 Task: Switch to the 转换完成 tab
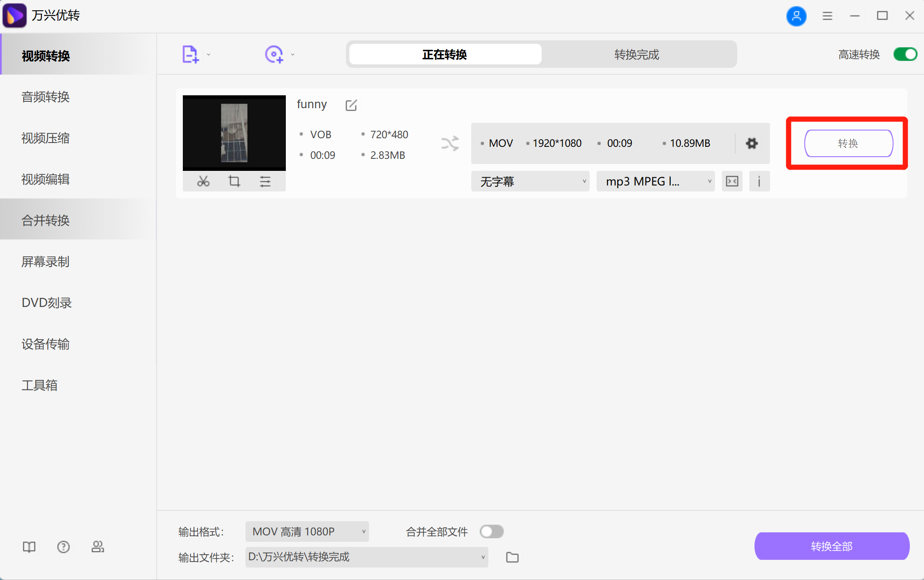[636, 54]
